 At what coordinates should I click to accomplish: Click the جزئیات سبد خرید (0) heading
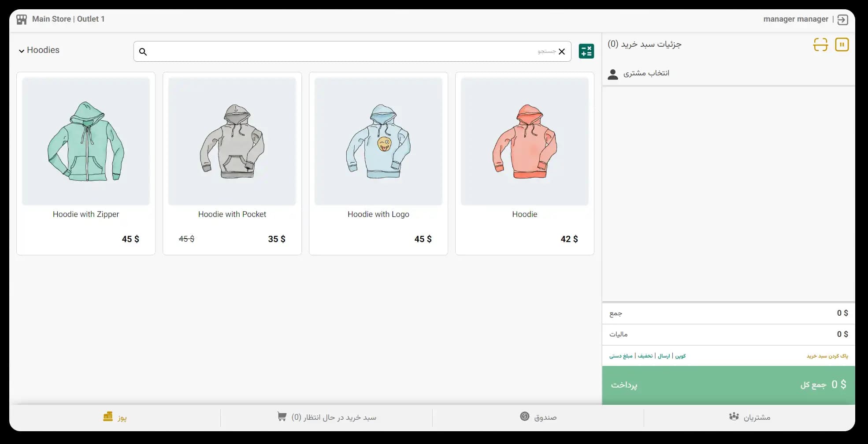click(645, 44)
